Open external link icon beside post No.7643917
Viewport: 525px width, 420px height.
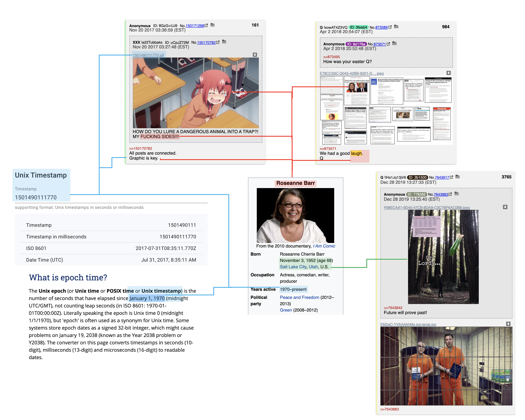(451, 177)
